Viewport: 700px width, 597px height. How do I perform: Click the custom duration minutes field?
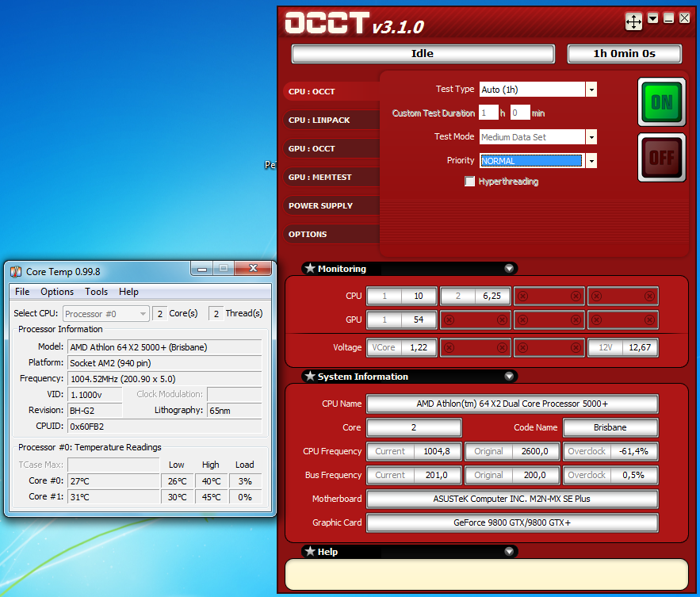point(520,113)
